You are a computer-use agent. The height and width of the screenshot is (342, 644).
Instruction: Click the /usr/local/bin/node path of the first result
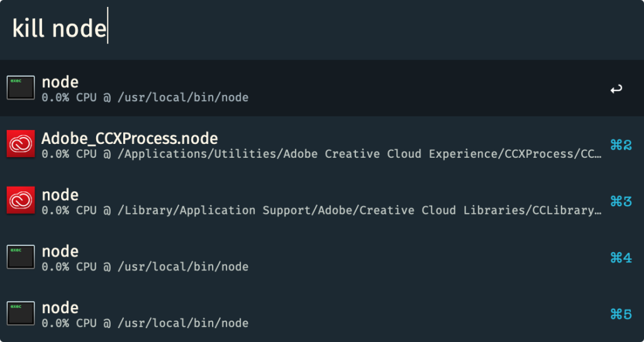183,97
